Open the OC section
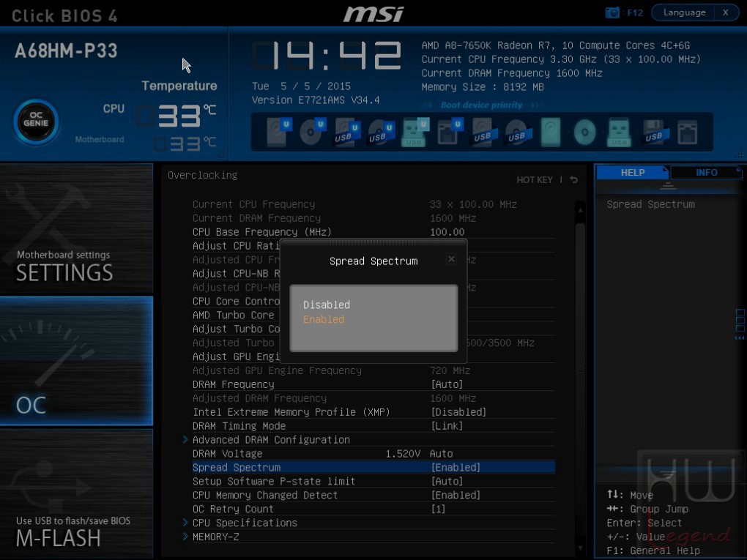 tap(76, 361)
